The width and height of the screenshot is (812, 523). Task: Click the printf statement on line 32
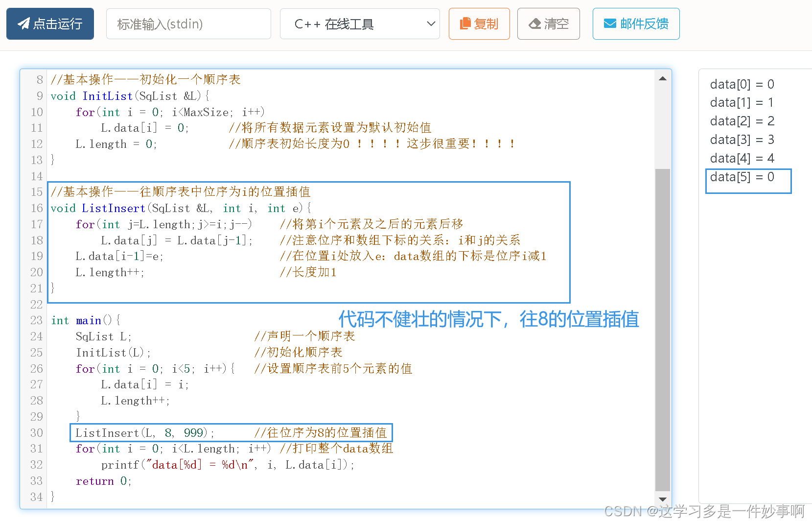228,465
